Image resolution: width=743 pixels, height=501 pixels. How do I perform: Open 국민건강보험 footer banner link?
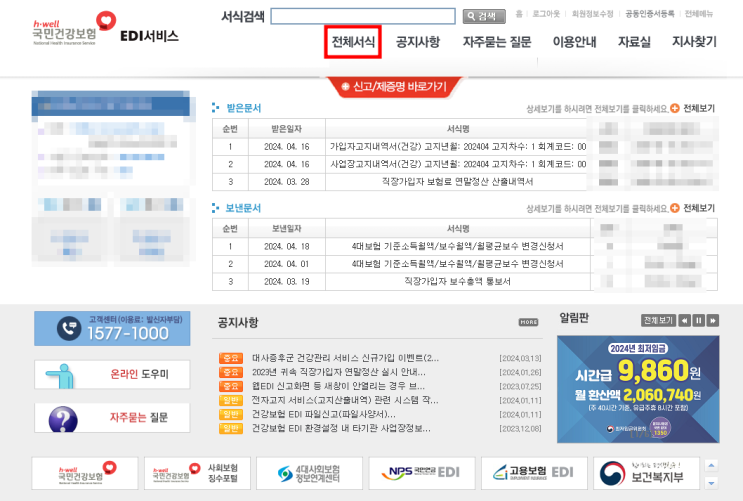[85, 473]
